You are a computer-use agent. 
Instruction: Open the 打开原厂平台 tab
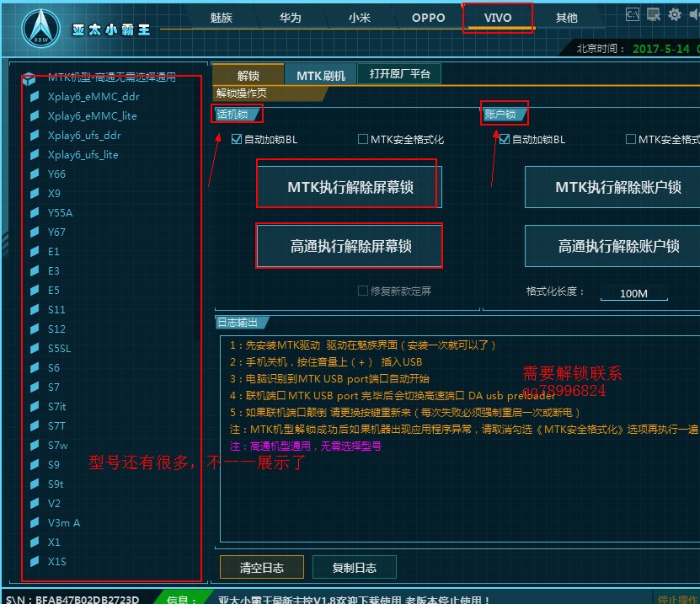coord(398,73)
